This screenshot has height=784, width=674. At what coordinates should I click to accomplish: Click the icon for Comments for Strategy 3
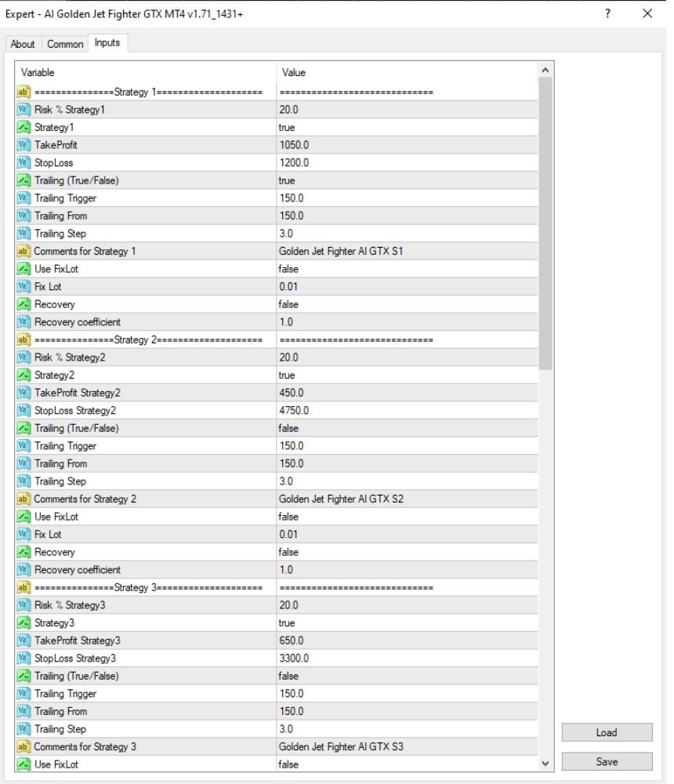[x=24, y=746]
